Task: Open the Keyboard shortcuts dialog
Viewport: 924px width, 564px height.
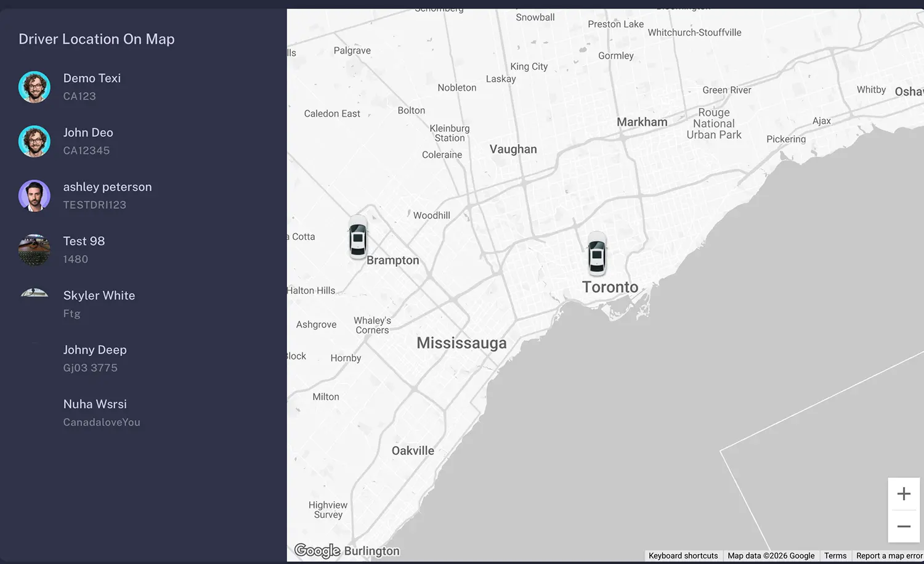Action: pyautogui.click(x=683, y=555)
